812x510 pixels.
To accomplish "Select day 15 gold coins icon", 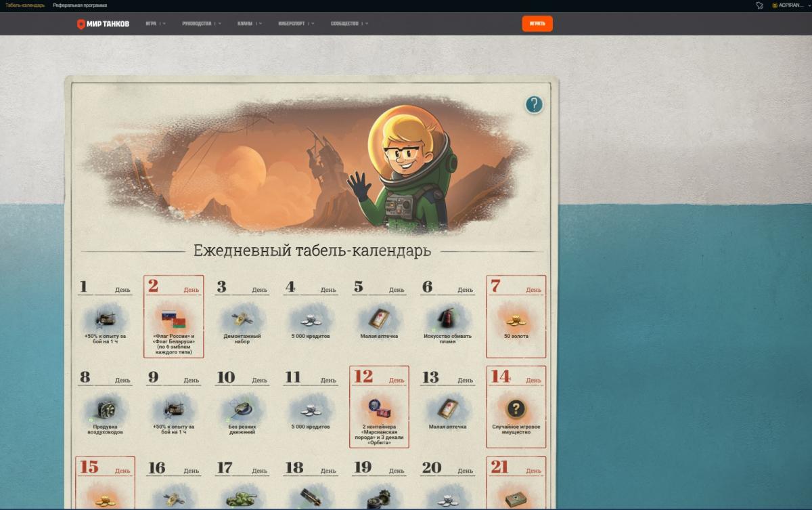I will click(x=105, y=500).
